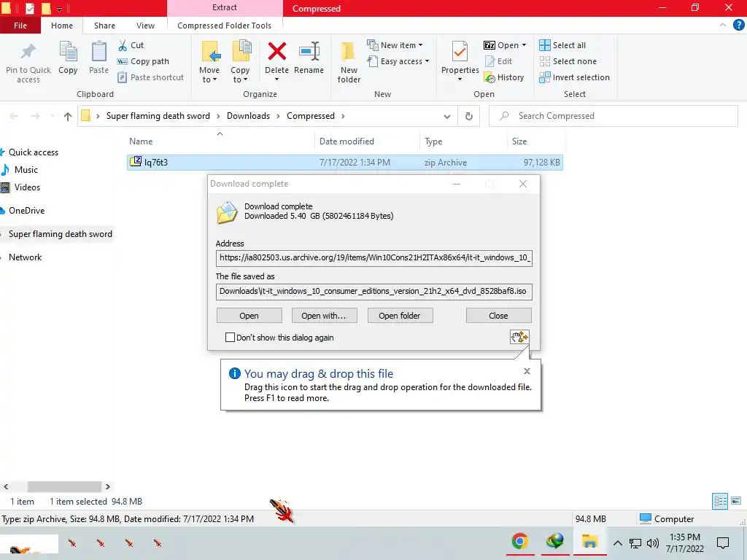Switch to the View ribbon tab
Screen dimensions: 747x560
(x=145, y=26)
